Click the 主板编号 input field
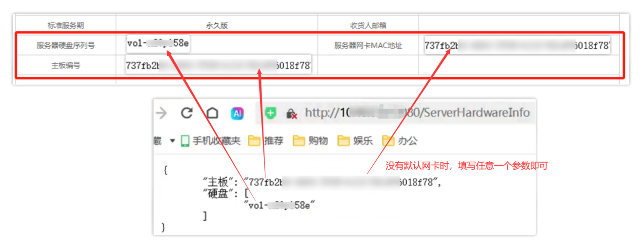 pos(219,65)
